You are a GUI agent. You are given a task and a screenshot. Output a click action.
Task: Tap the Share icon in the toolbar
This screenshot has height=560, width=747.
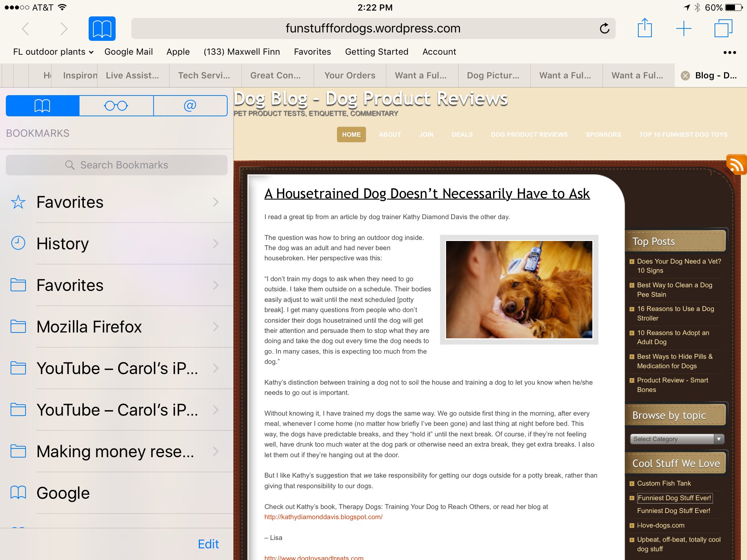[645, 28]
